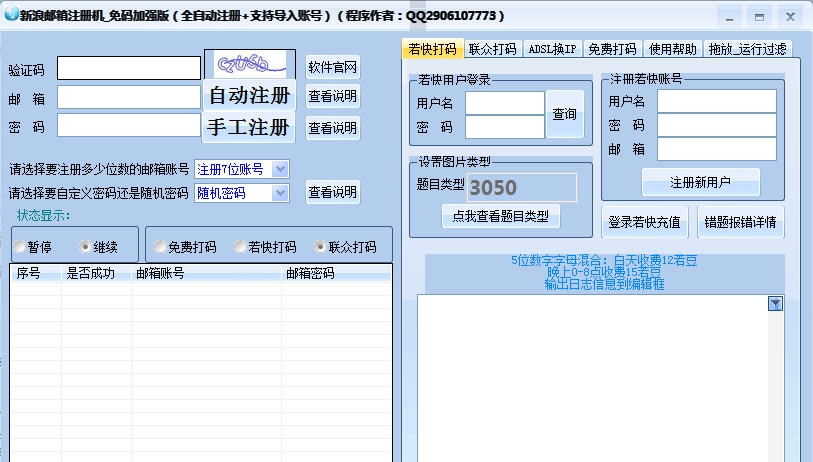
Task: Open the 软件官网 software website
Action: (x=332, y=67)
